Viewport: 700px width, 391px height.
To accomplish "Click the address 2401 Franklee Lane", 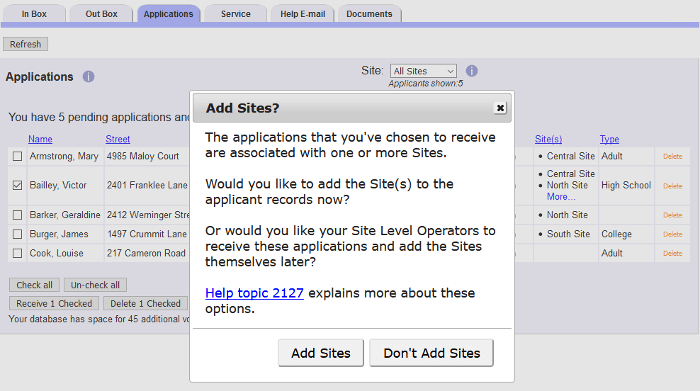I will 147,185.
